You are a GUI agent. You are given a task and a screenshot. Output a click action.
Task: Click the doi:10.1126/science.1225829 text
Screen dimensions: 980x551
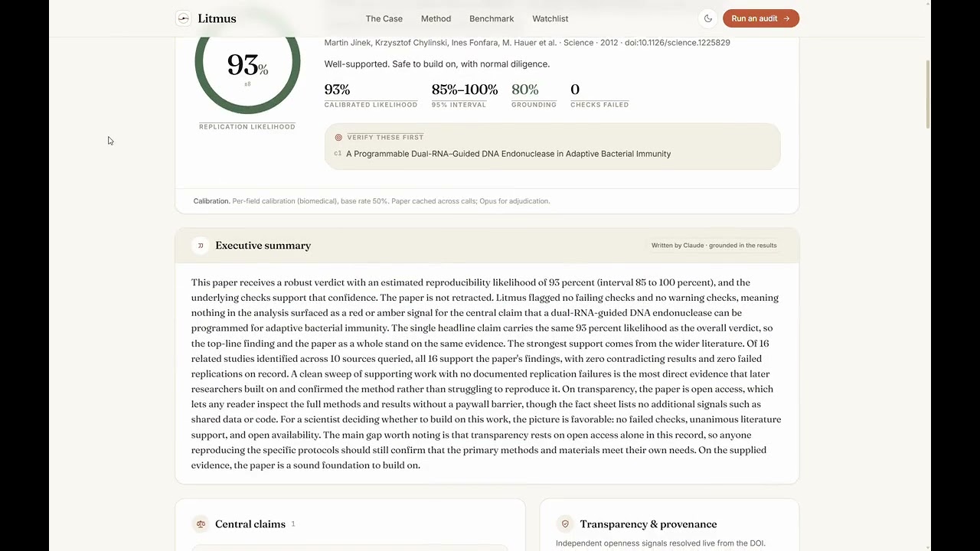pos(677,43)
